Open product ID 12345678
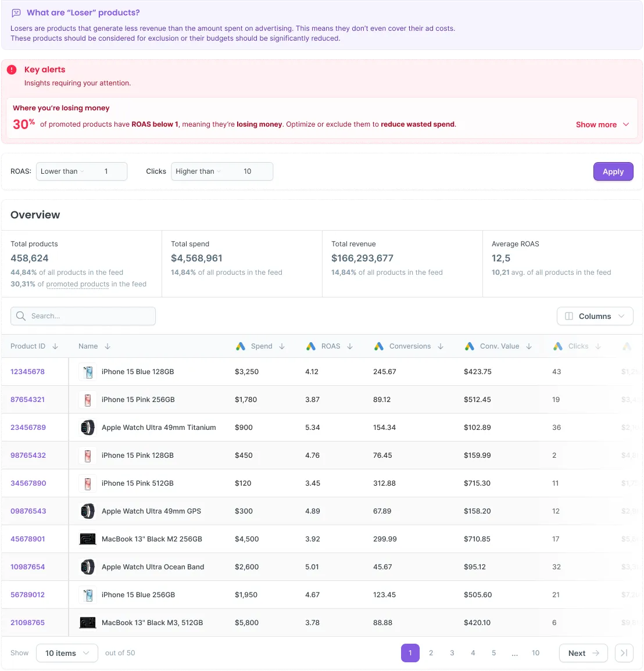 click(27, 371)
